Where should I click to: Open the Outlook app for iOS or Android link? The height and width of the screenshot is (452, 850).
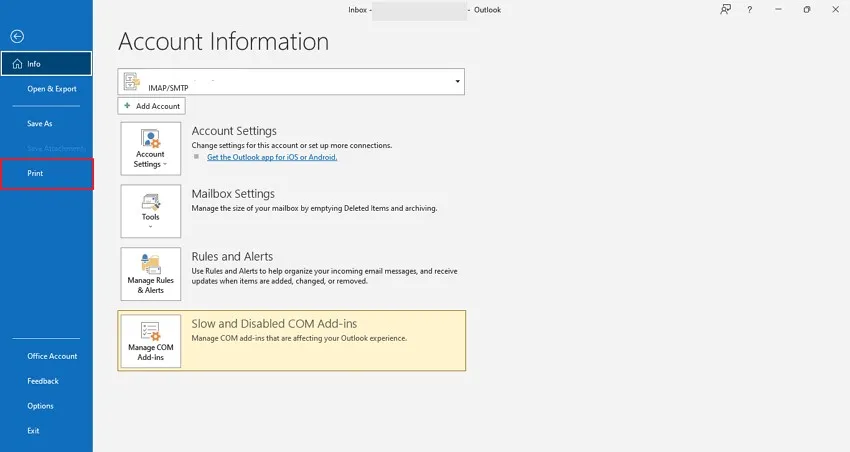tap(271, 157)
